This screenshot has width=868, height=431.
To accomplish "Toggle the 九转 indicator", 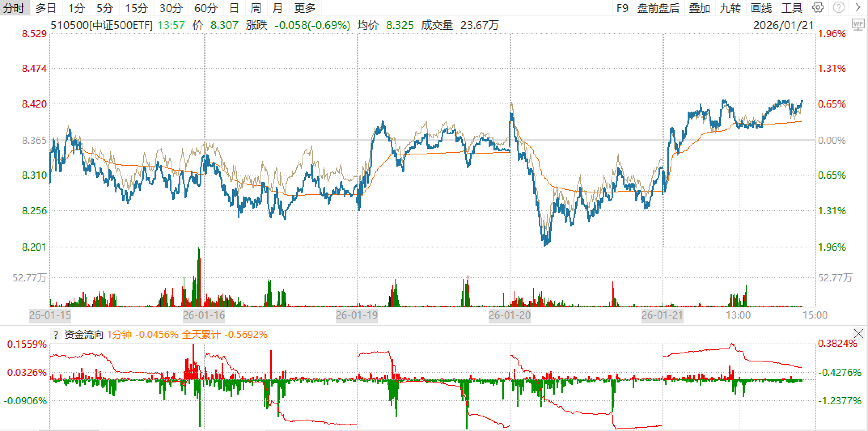I will click(x=730, y=8).
